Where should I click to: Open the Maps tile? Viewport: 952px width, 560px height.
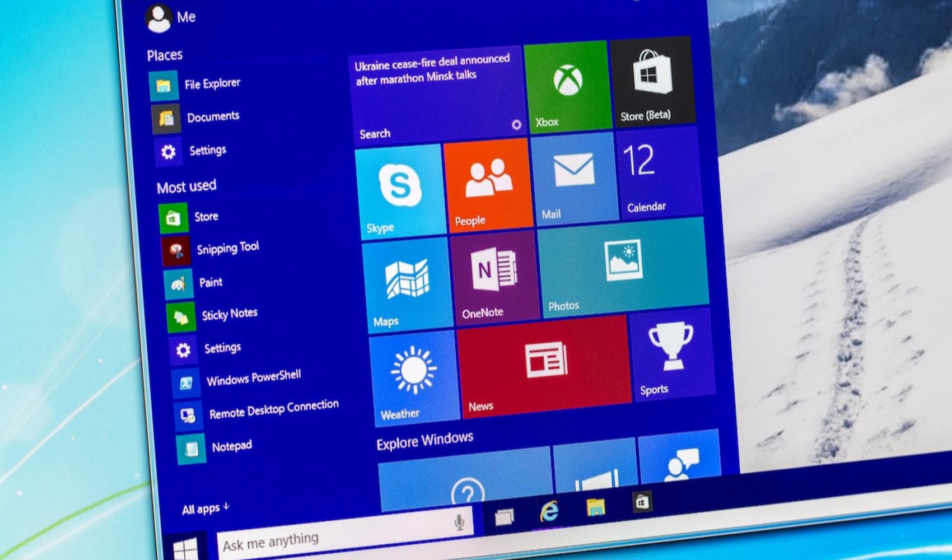[408, 285]
